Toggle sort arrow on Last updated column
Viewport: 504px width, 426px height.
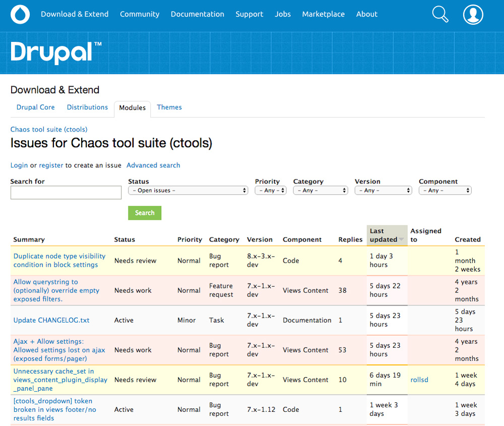[x=401, y=239]
